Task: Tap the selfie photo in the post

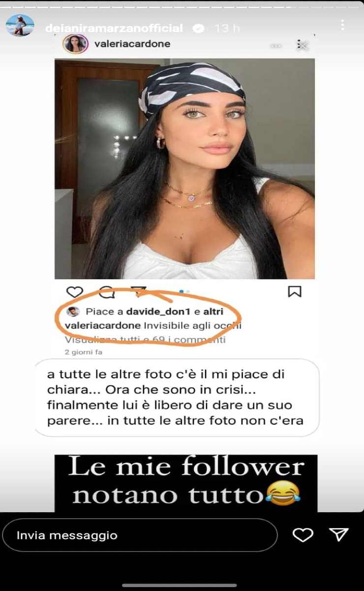Action: coord(184,169)
